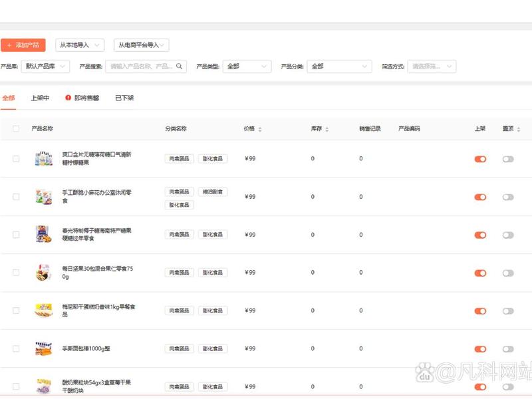The image size is (532, 399).
Task: Click the magnifier icon in product search
Action: [x=179, y=66]
